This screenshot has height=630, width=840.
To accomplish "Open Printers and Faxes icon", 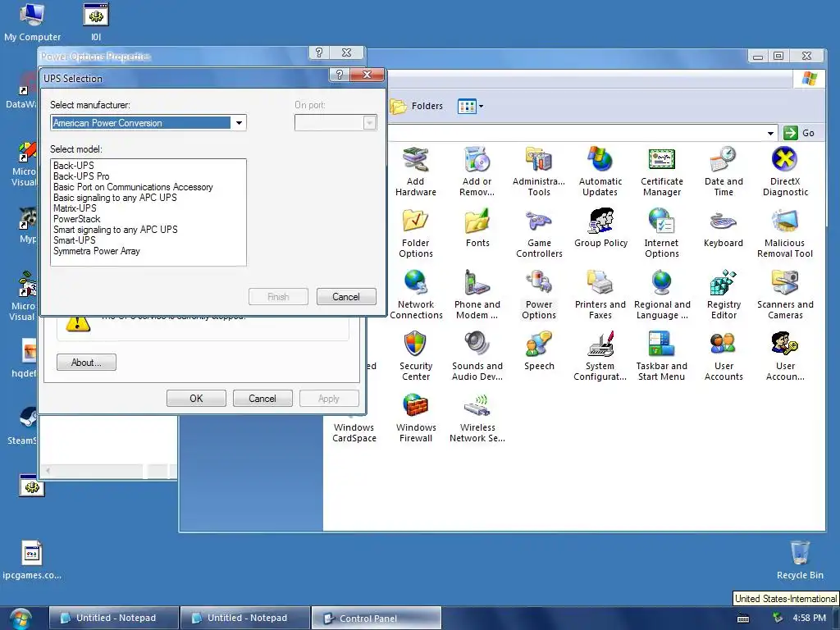I will tap(600, 294).
